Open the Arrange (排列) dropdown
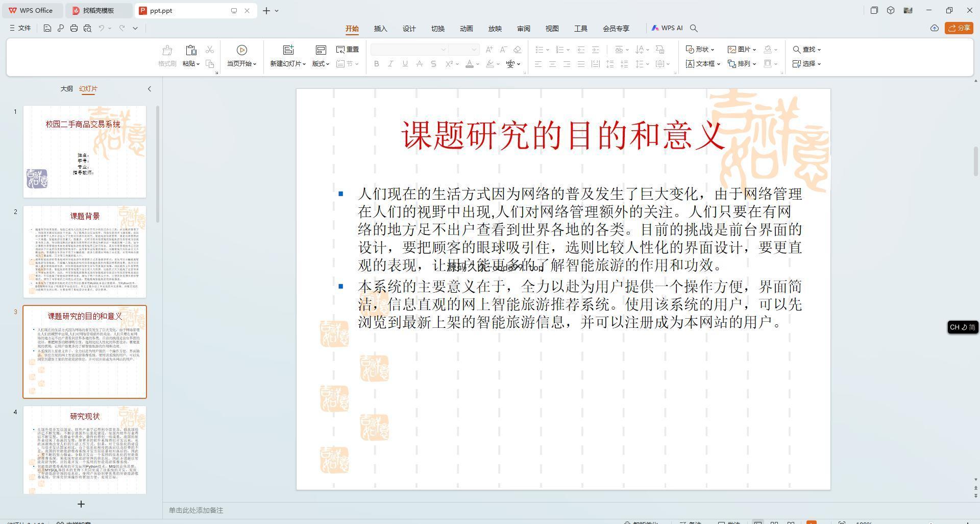The height and width of the screenshot is (524, 980). (742, 64)
